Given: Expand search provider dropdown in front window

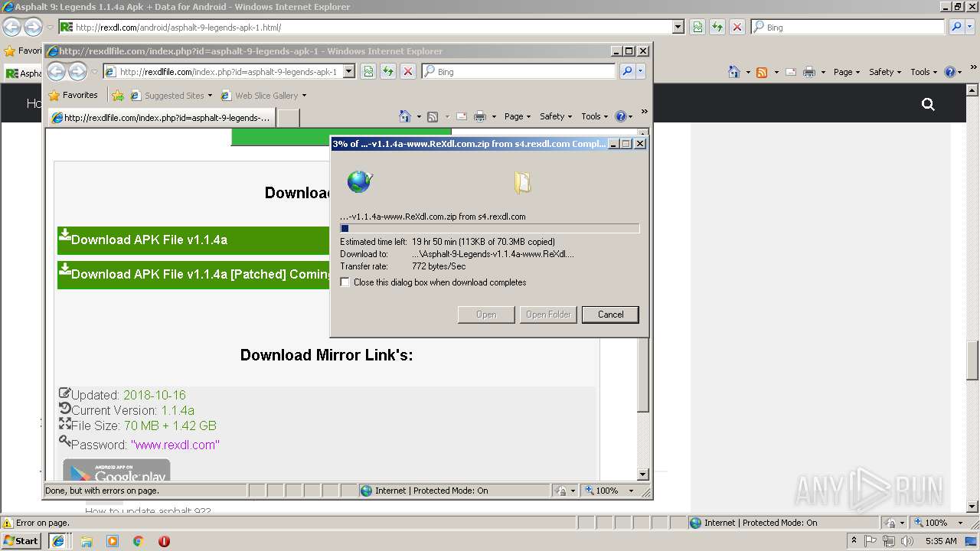Looking at the screenshot, I should [x=641, y=71].
